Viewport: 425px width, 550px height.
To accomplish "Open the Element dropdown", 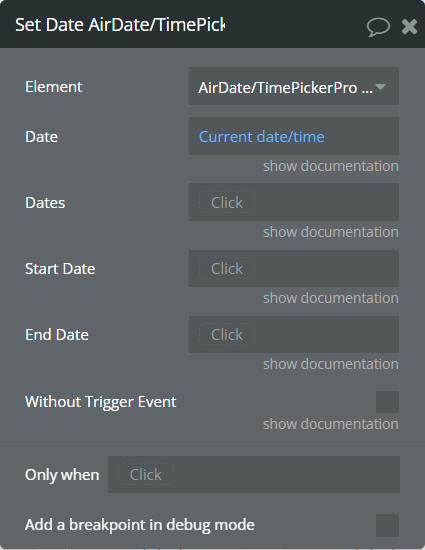I will 294,86.
